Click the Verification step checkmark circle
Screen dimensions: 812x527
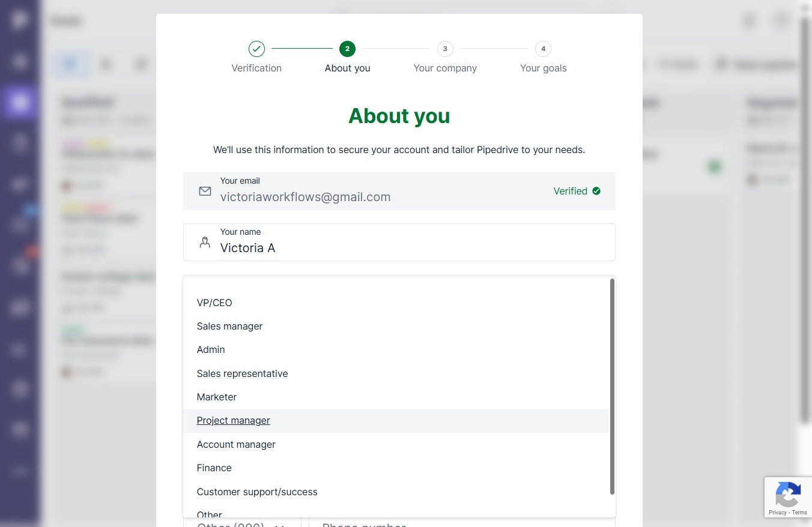256,49
